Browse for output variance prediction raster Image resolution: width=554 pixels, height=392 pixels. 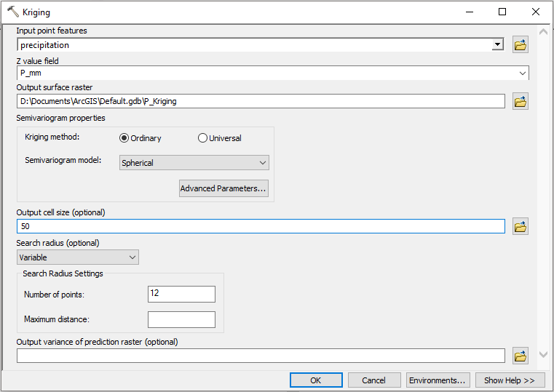click(x=520, y=356)
